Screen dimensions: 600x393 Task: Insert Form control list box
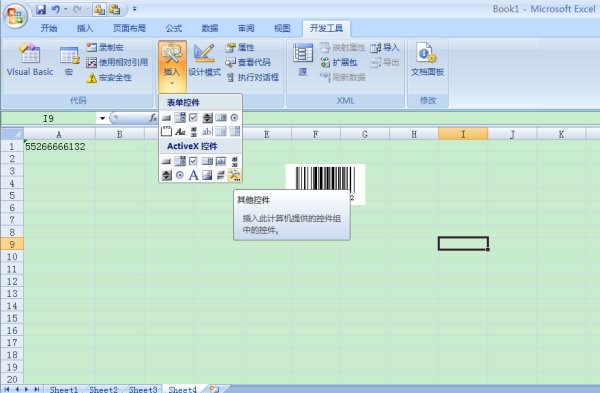[221, 118]
